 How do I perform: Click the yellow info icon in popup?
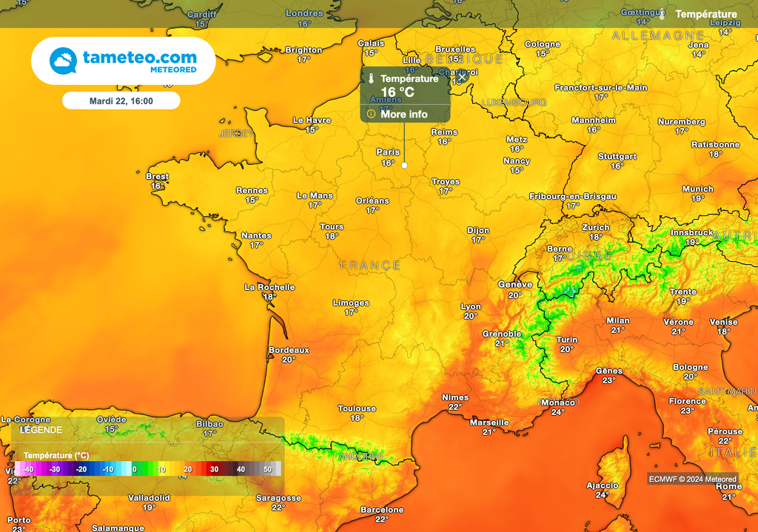(371, 114)
